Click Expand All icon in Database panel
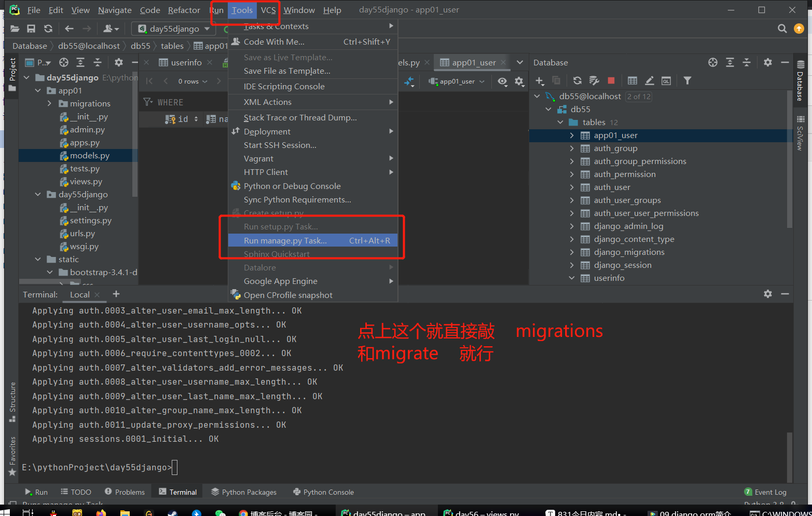812x516 pixels. tap(730, 62)
